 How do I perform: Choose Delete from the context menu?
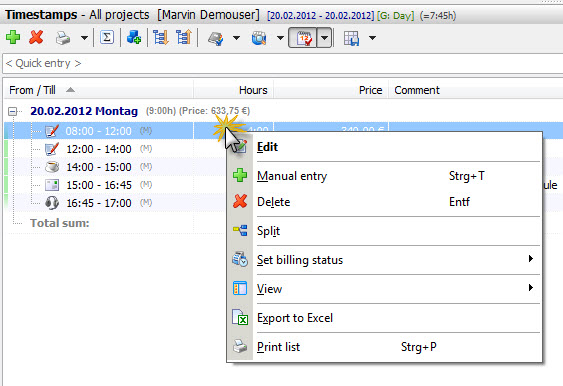[x=384, y=202]
